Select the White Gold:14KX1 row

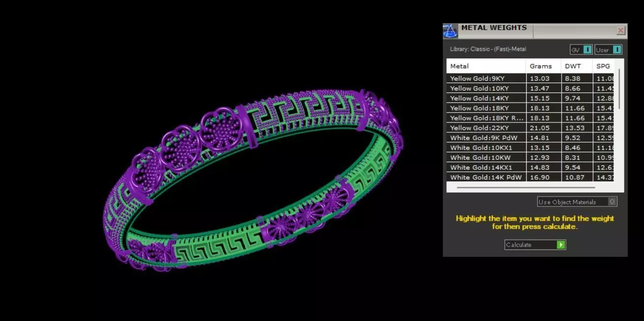(530, 167)
